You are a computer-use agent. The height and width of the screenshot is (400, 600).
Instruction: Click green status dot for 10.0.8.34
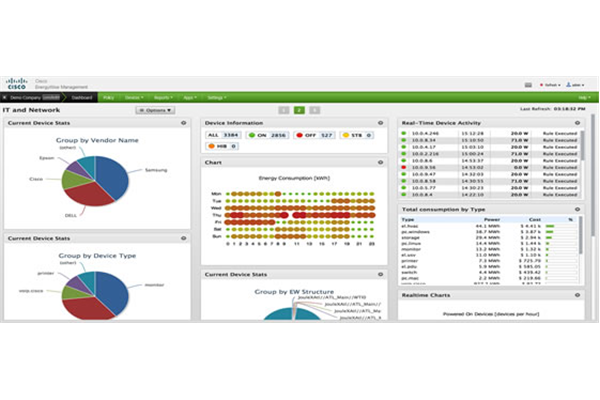[403, 140]
